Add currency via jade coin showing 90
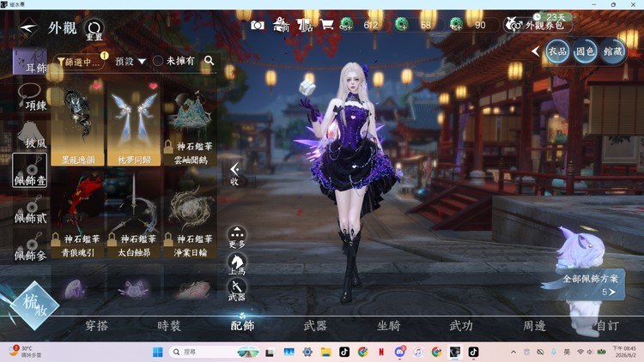644x362 pixels. tap(456, 25)
